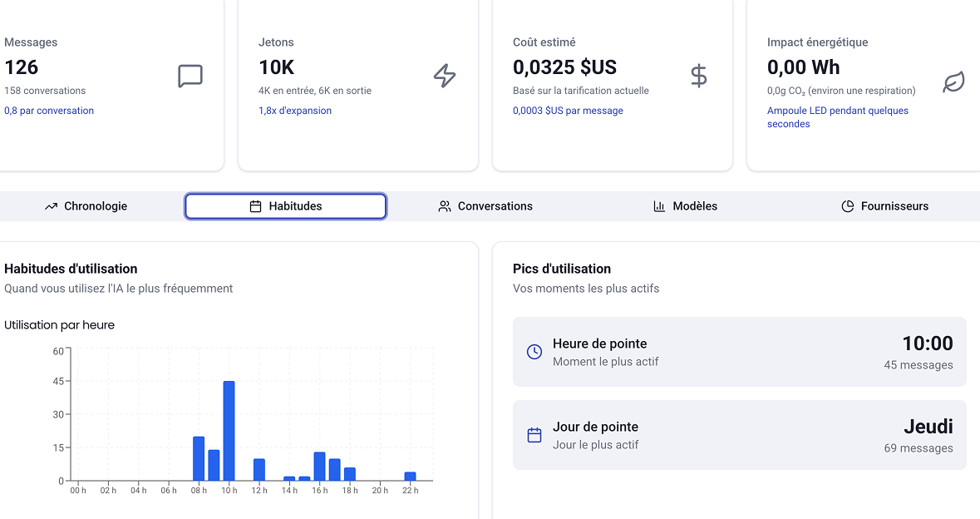Click the people icon beside Conversations
The width and height of the screenshot is (980, 519).
pos(445,205)
